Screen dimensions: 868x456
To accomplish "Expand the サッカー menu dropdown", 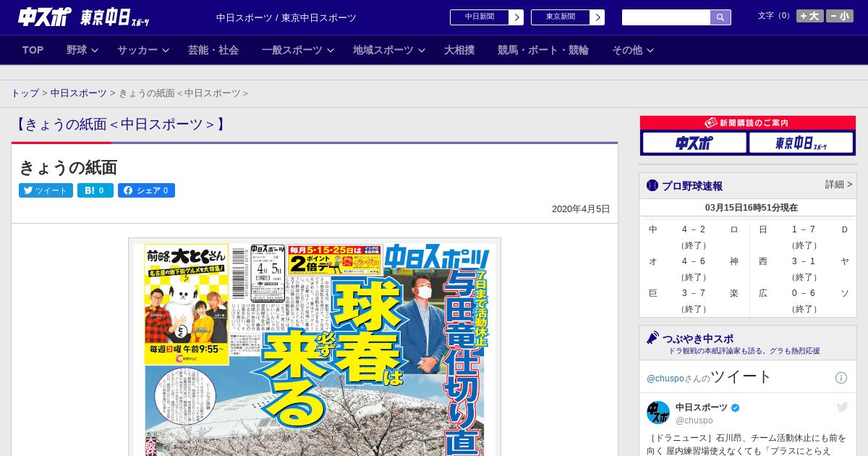I will point(142,50).
